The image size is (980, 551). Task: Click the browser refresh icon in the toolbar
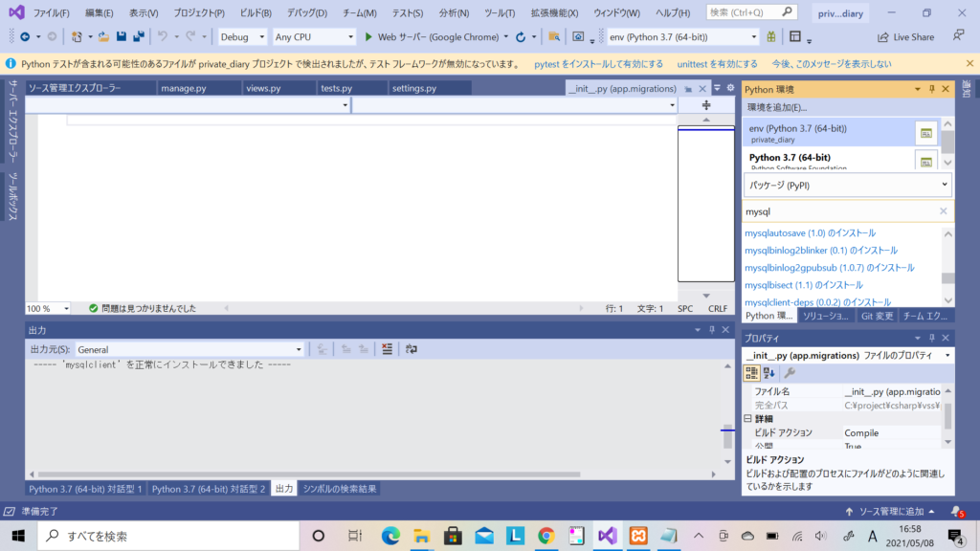pos(521,37)
